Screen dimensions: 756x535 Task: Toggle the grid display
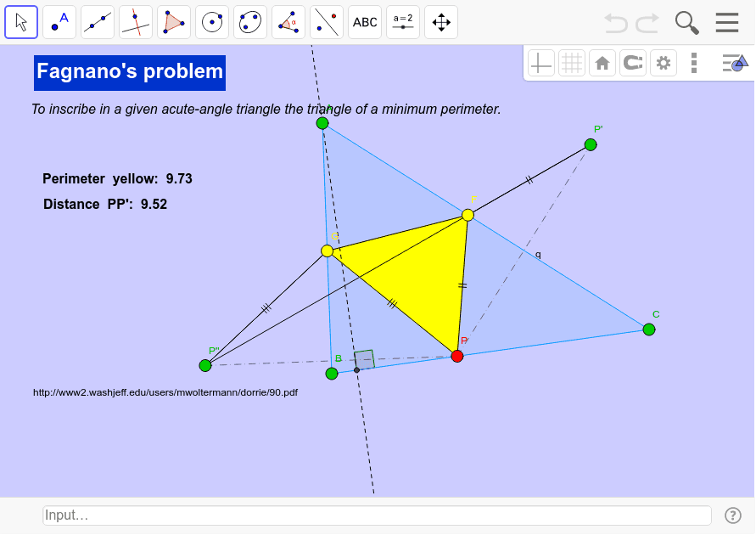click(571, 62)
